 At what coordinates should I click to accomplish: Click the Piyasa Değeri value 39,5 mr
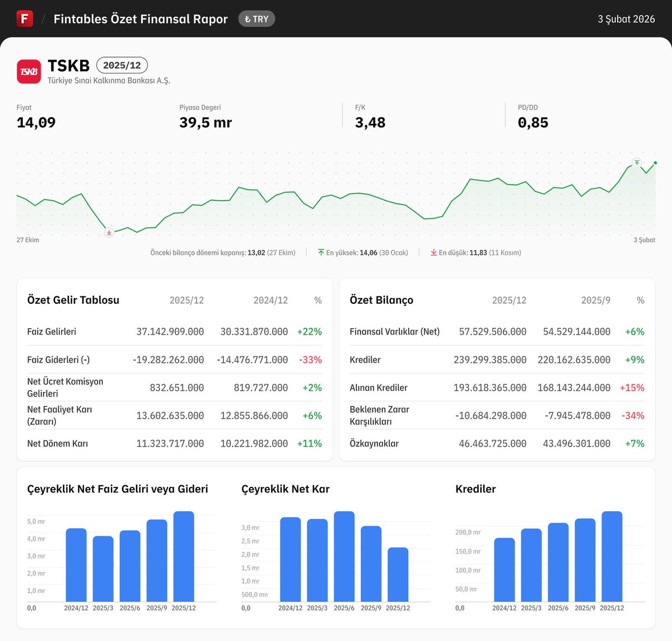(206, 123)
